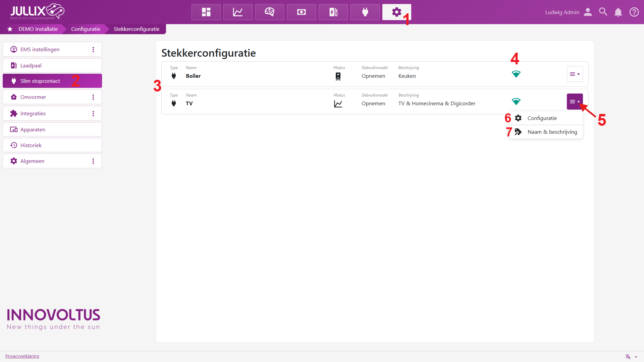Viewport: 644px width, 362px height.
Task: Collapse the TV row action menu
Action: tap(575, 102)
